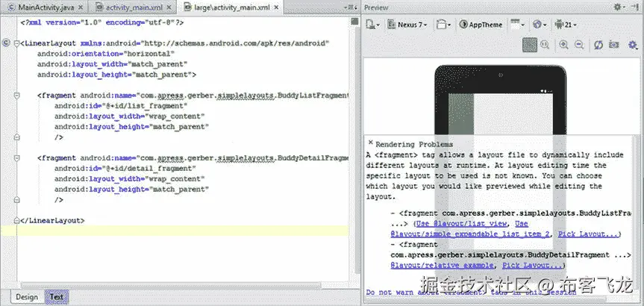Zoom out the layout preview
Screen dimensions: 644x306
(579, 46)
